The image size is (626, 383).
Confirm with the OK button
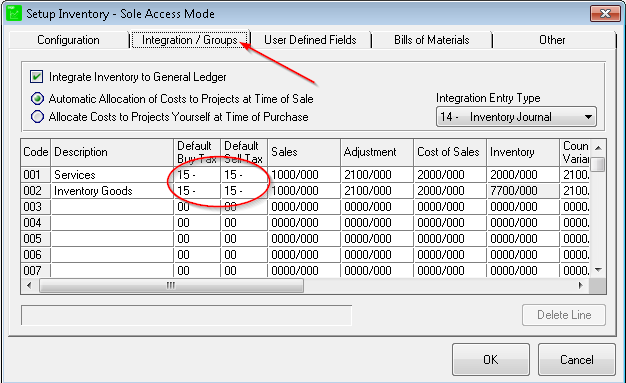click(x=491, y=359)
